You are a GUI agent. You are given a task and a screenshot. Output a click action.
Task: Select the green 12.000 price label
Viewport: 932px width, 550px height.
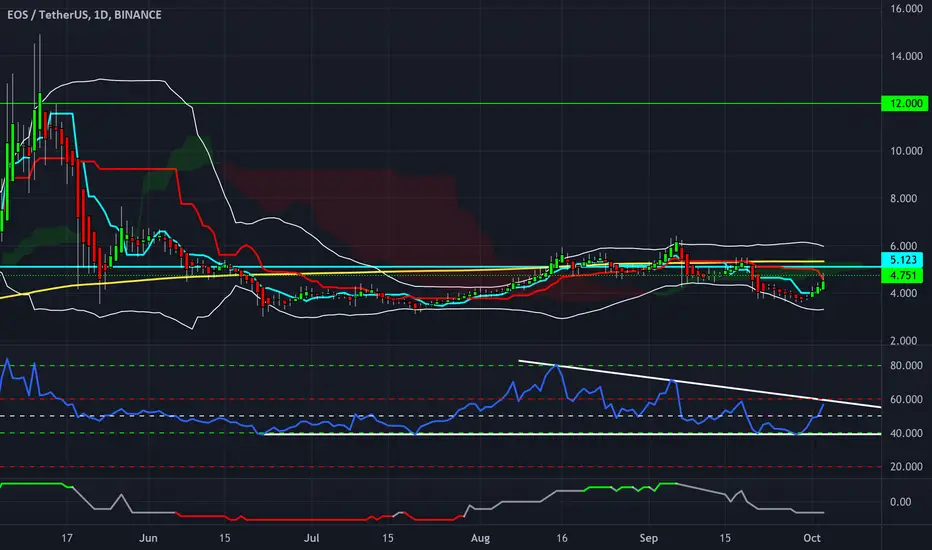905,103
